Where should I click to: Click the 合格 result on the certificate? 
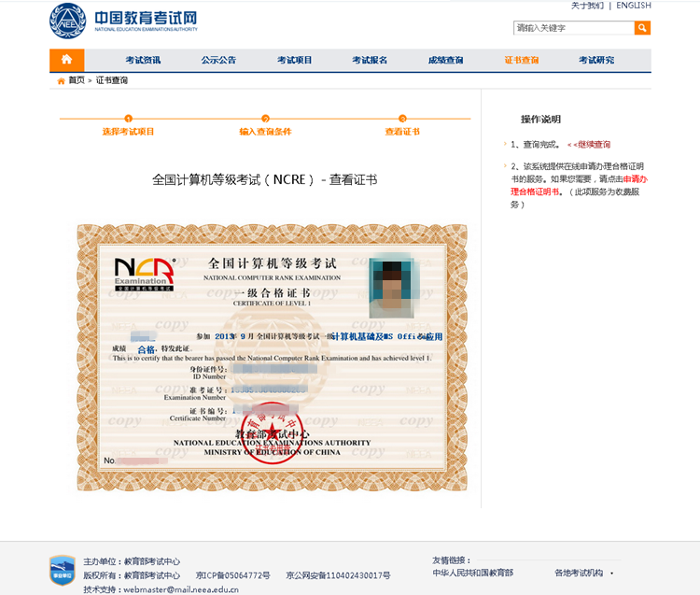click(x=146, y=349)
